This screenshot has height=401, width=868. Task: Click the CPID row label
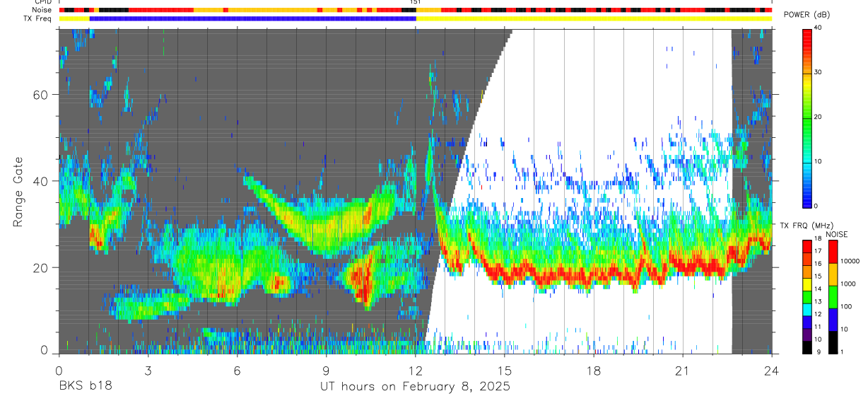[x=43, y=2]
